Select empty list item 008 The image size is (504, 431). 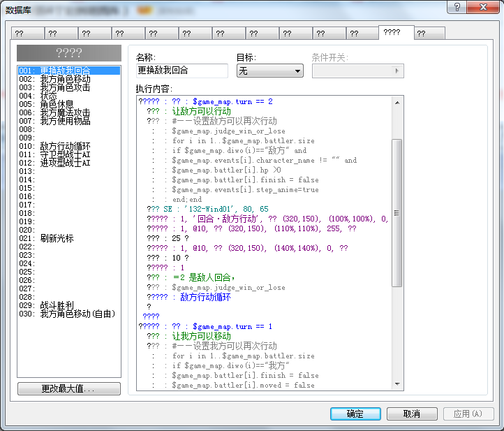pyautogui.click(x=69, y=129)
